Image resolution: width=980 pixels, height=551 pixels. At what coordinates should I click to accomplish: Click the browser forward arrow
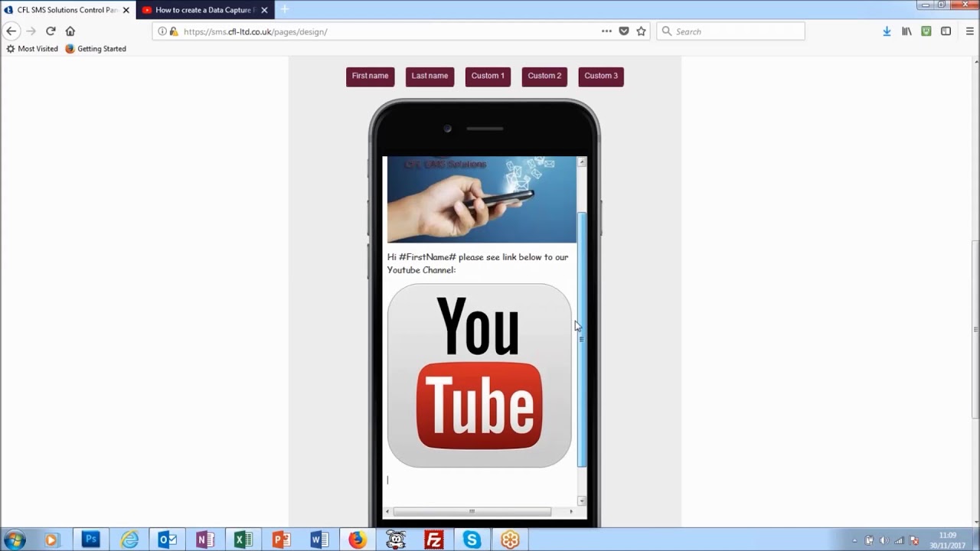[x=31, y=31]
